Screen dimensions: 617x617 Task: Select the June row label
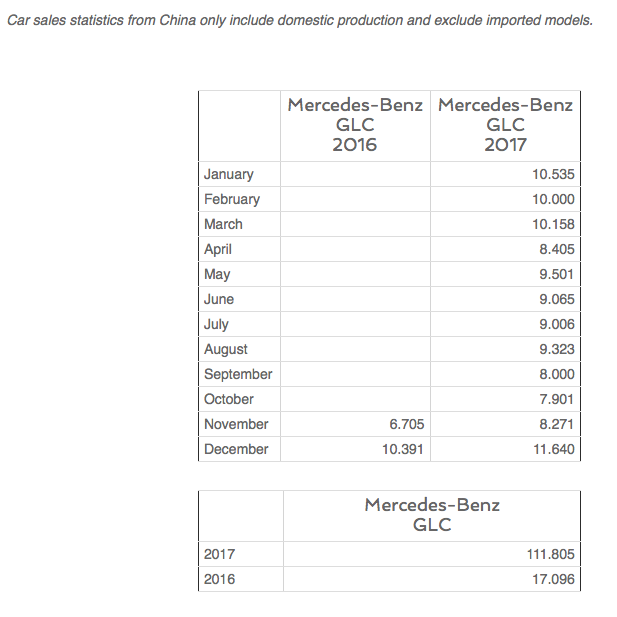pos(219,299)
